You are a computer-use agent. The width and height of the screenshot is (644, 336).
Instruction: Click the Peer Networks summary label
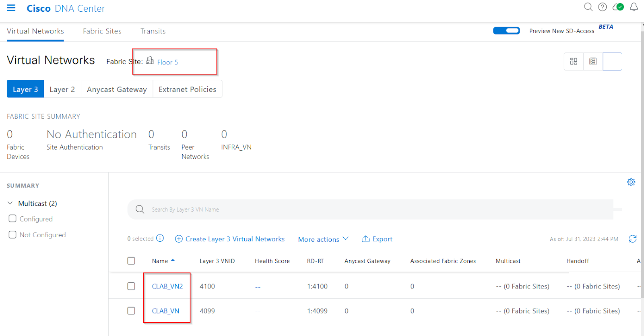195,152
